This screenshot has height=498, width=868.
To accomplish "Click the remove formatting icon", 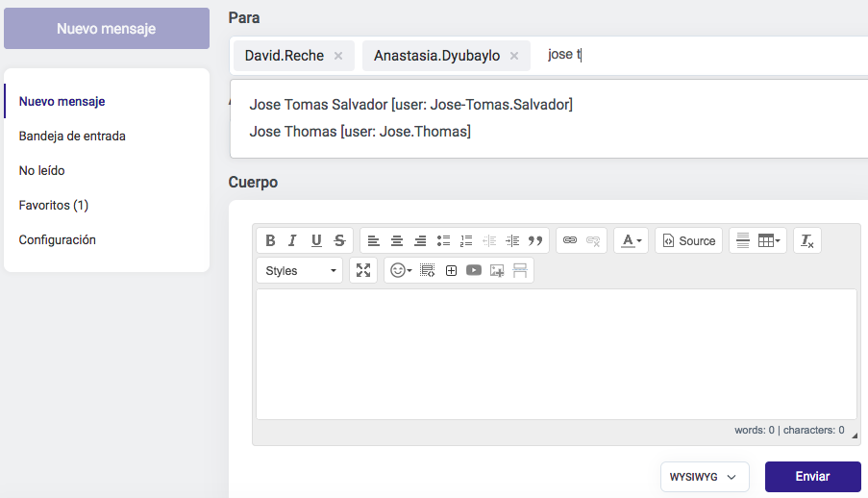I will pos(807,240).
